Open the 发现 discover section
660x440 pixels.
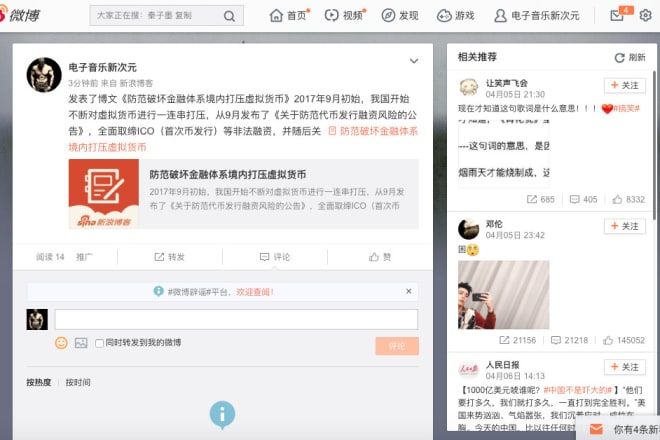coord(400,16)
